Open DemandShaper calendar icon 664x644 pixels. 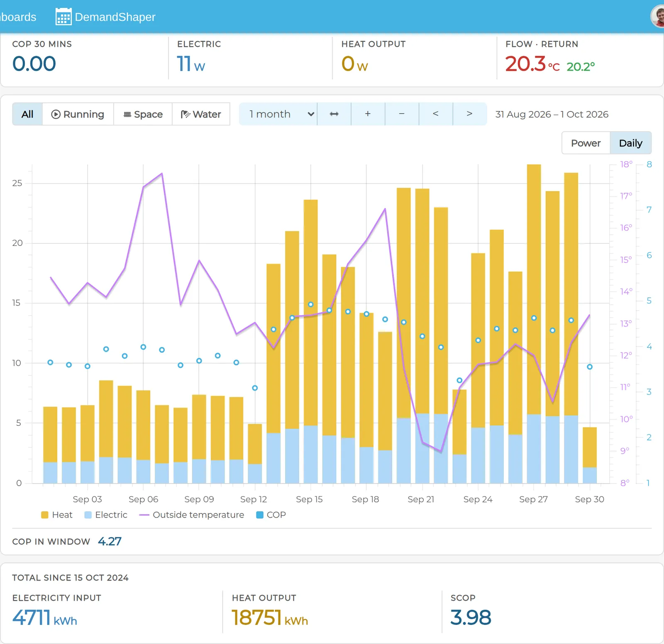tap(63, 17)
